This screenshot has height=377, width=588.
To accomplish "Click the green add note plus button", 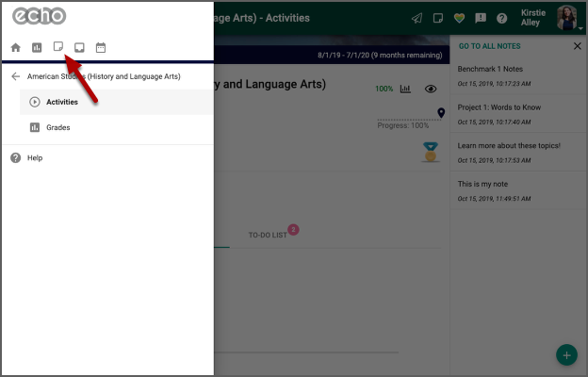I will point(566,354).
